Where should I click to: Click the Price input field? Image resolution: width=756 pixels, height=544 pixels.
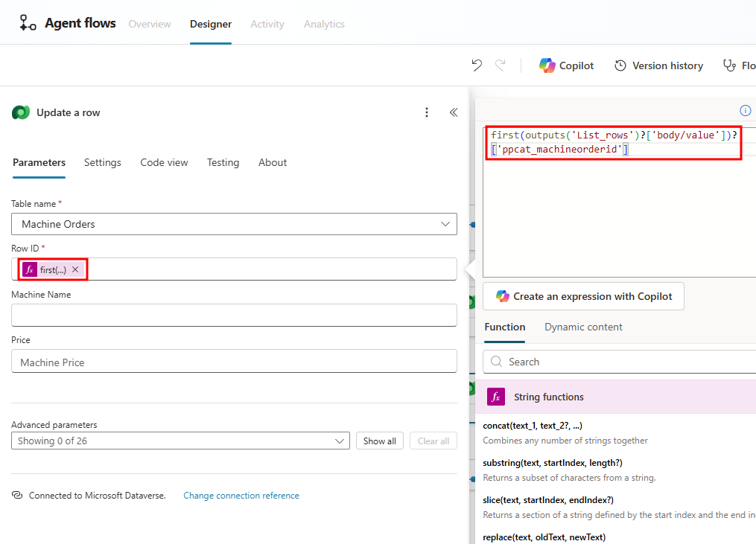click(234, 361)
